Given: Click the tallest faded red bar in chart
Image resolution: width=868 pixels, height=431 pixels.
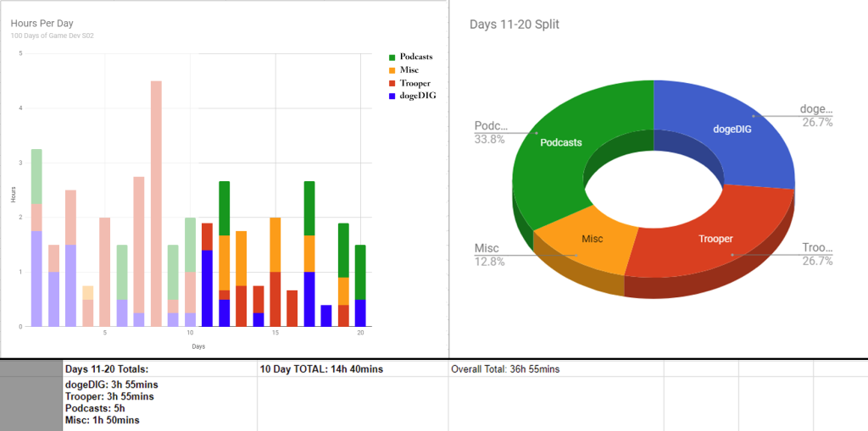Looking at the screenshot, I should 156,203.
